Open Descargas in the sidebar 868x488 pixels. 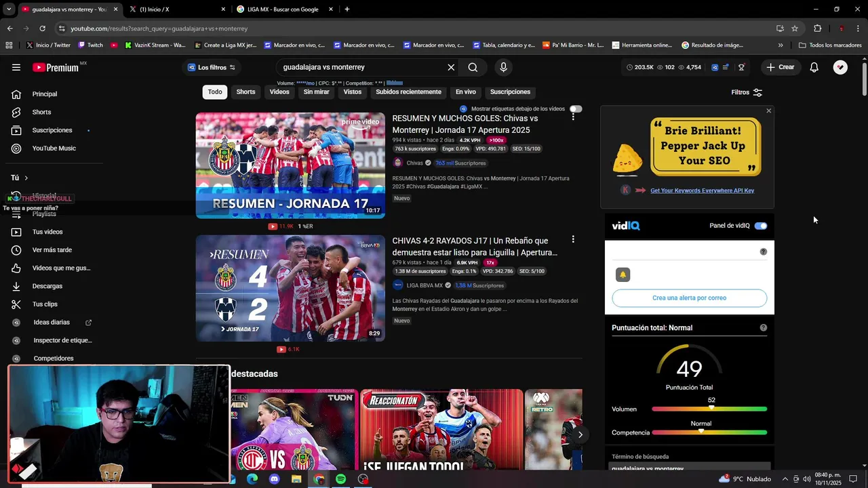point(47,286)
